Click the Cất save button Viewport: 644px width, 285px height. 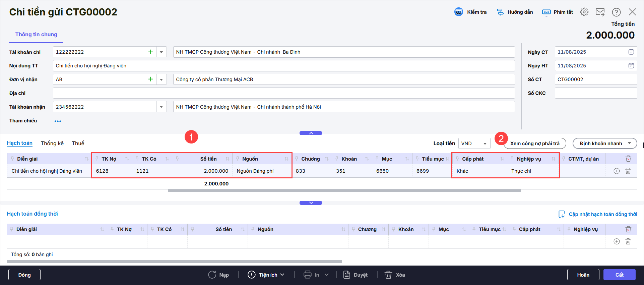tap(619, 275)
